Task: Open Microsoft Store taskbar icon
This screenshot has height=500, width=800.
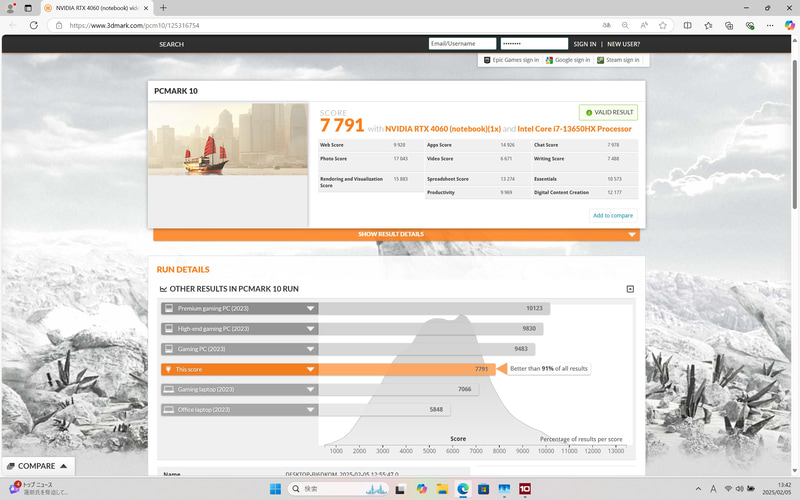Action: click(x=484, y=489)
